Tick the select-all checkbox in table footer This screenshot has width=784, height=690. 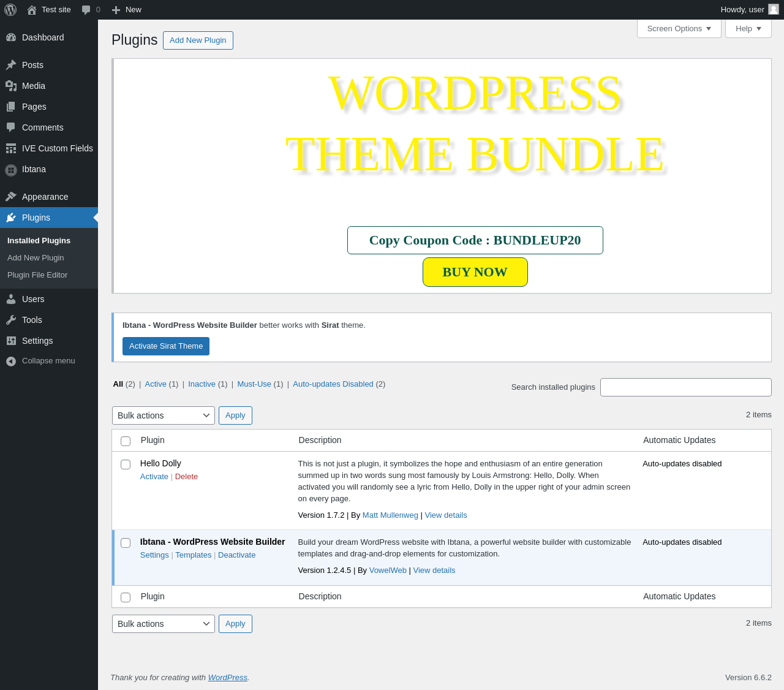click(126, 597)
